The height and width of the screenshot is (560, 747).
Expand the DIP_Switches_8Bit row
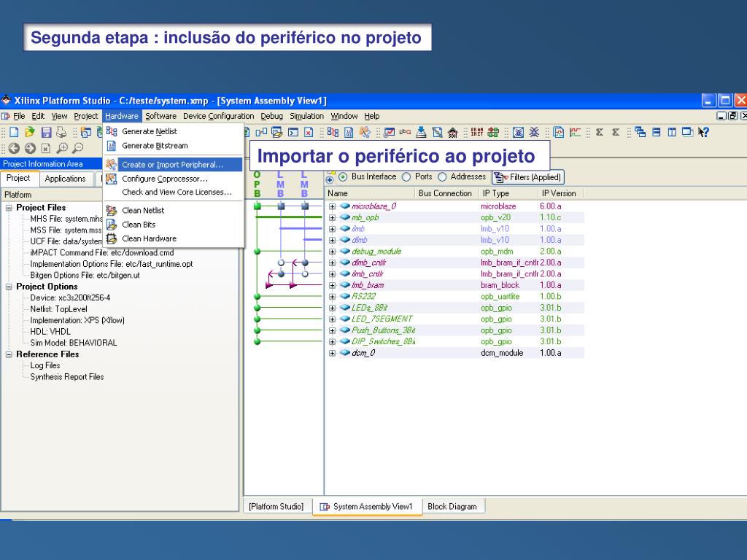332,341
